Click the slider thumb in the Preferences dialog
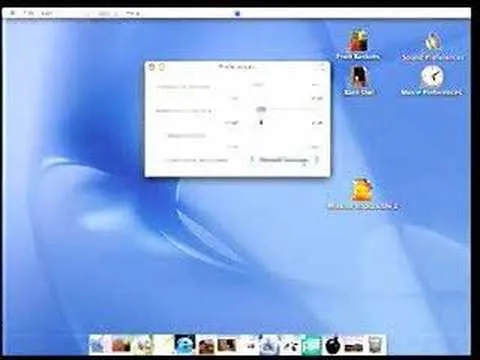This screenshot has width=480, height=360. [x=262, y=109]
